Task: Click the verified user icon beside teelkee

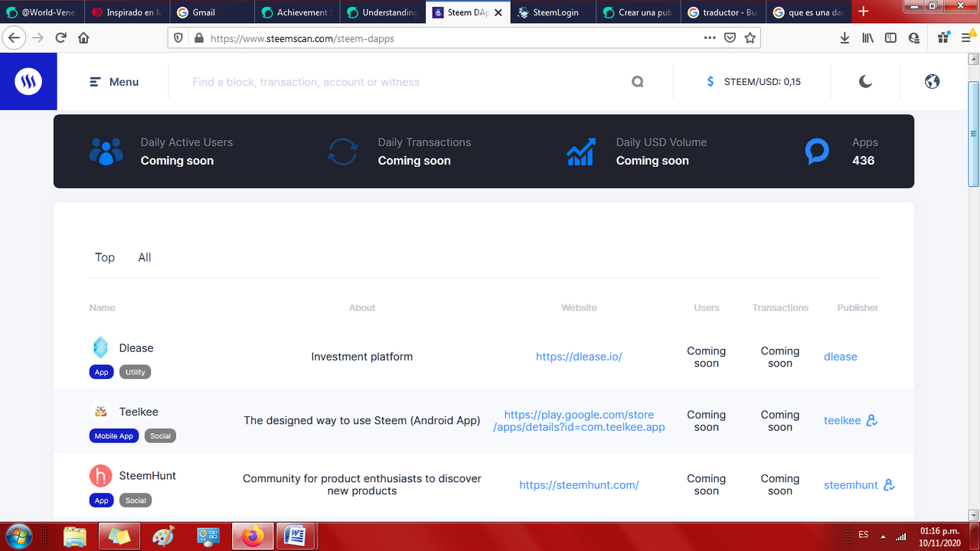Action: (x=871, y=420)
